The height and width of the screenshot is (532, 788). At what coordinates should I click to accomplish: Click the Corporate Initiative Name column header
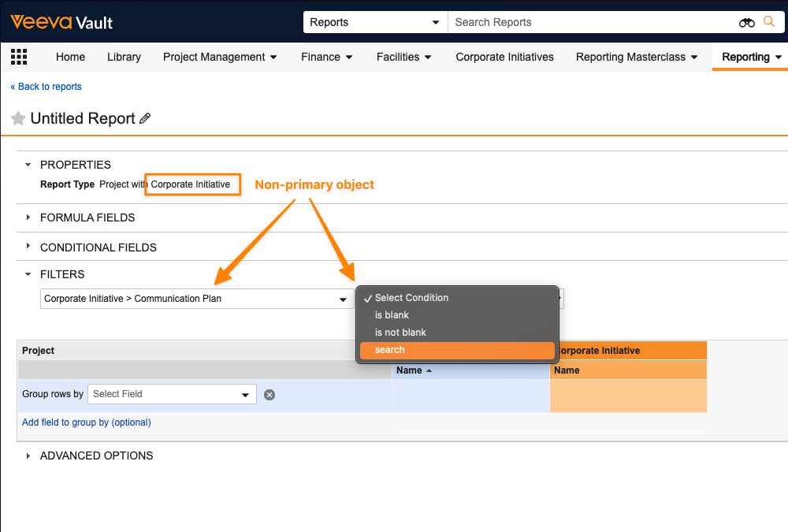point(628,370)
